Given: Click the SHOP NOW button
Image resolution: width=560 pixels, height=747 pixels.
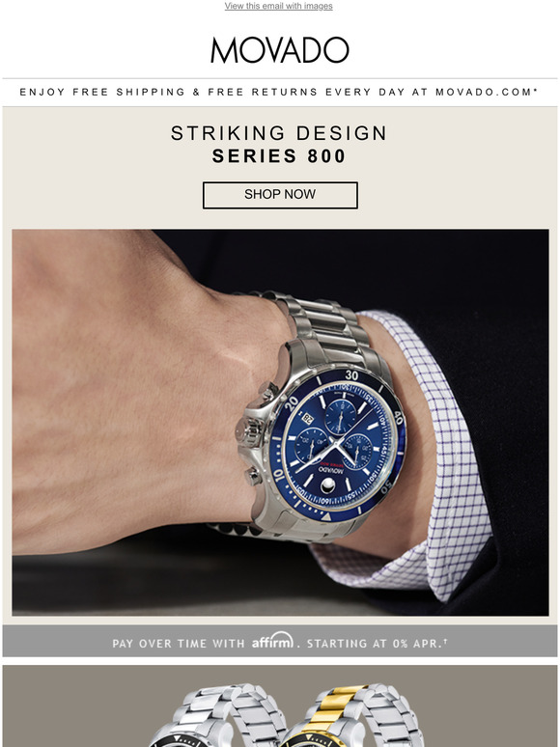Looking at the screenshot, I should coord(280,195).
